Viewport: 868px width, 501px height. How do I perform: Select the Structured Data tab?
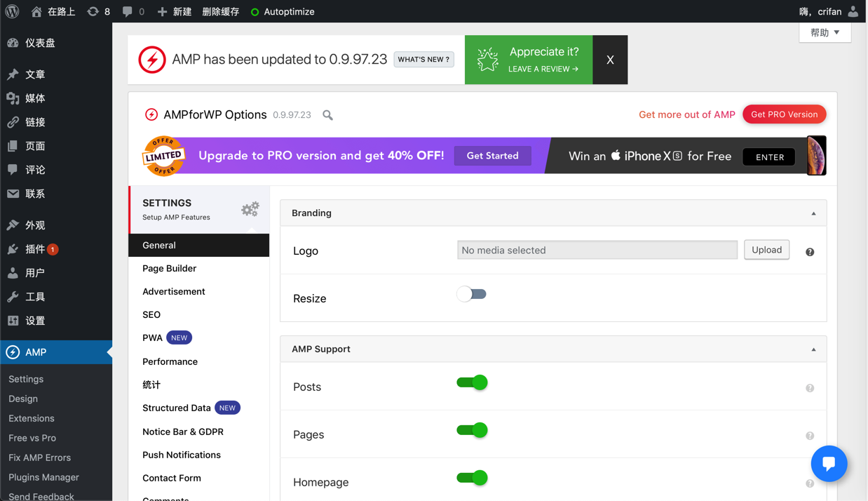[x=199, y=408]
